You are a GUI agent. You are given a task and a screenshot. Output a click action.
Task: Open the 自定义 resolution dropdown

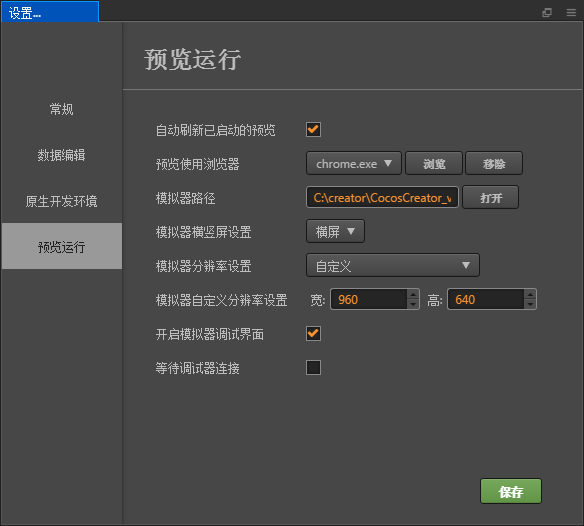393,265
